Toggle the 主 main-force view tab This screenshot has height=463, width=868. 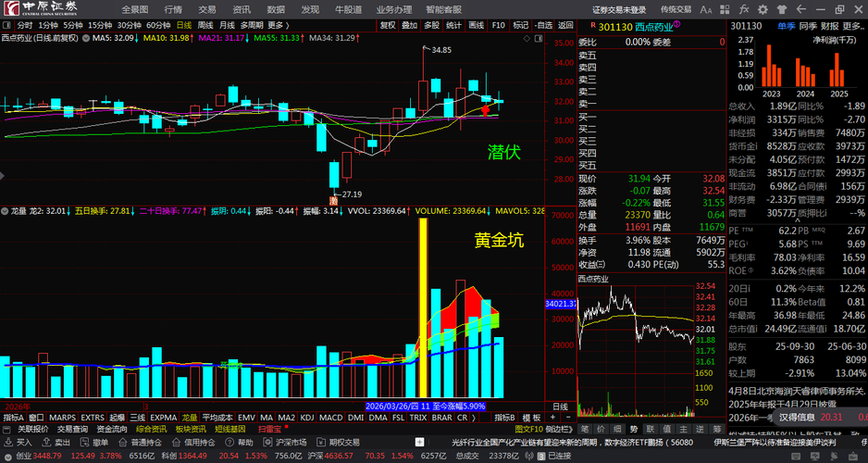tap(684, 430)
